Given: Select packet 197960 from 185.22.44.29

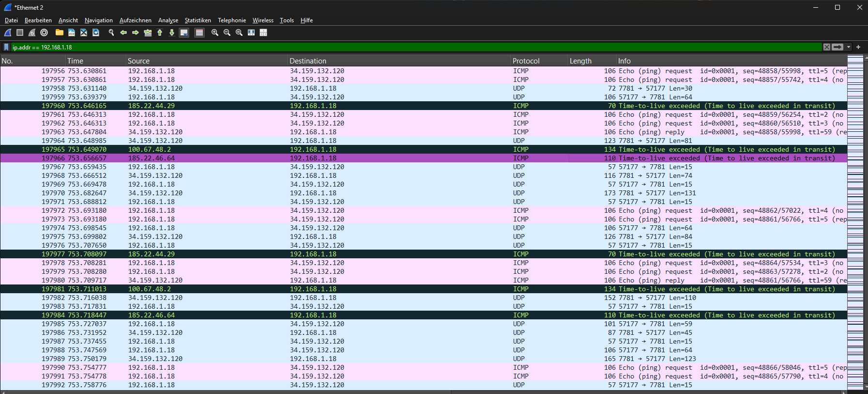Looking at the screenshot, I should click(424, 106).
